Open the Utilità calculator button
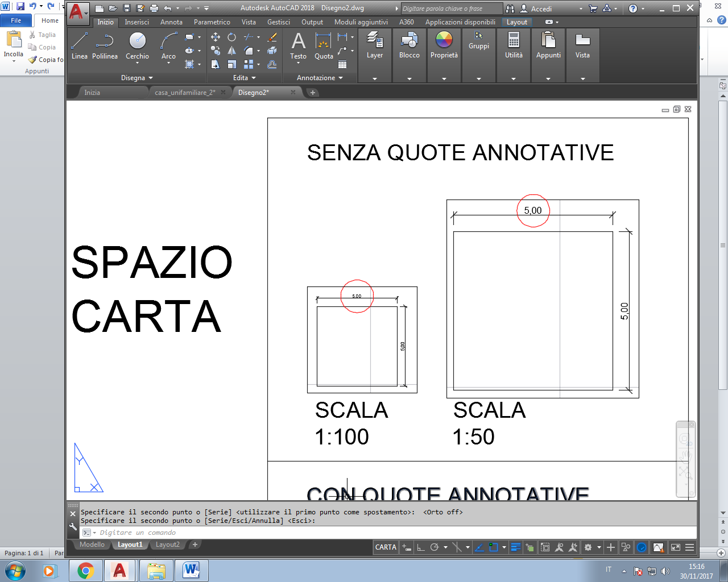Viewport: 728px width, 582px height. (514, 45)
